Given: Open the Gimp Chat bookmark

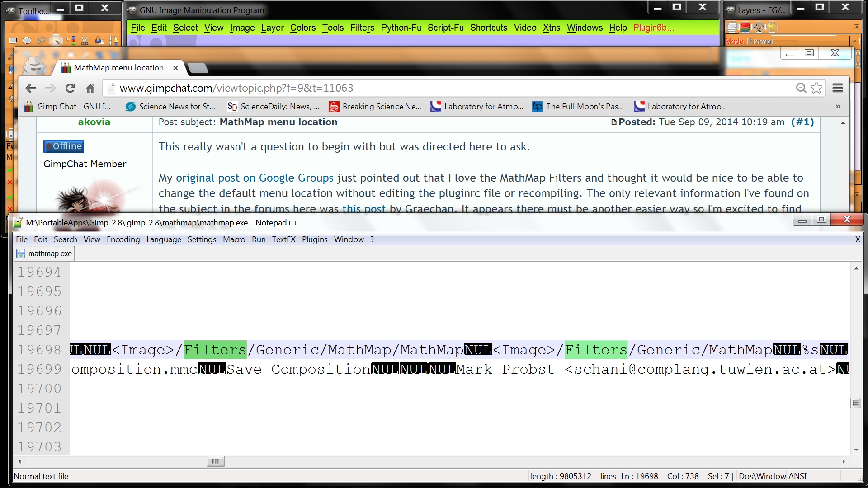Looking at the screenshot, I should tap(67, 107).
